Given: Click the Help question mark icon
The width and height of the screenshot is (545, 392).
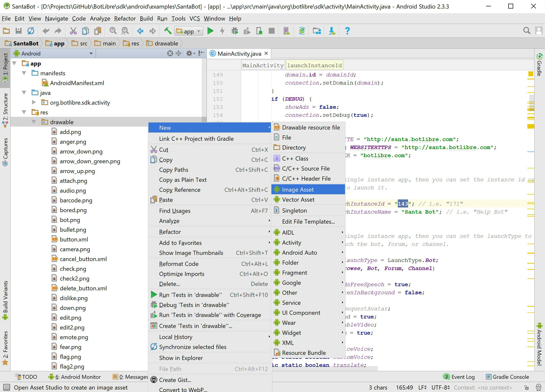Looking at the screenshot, I should click(x=347, y=31).
